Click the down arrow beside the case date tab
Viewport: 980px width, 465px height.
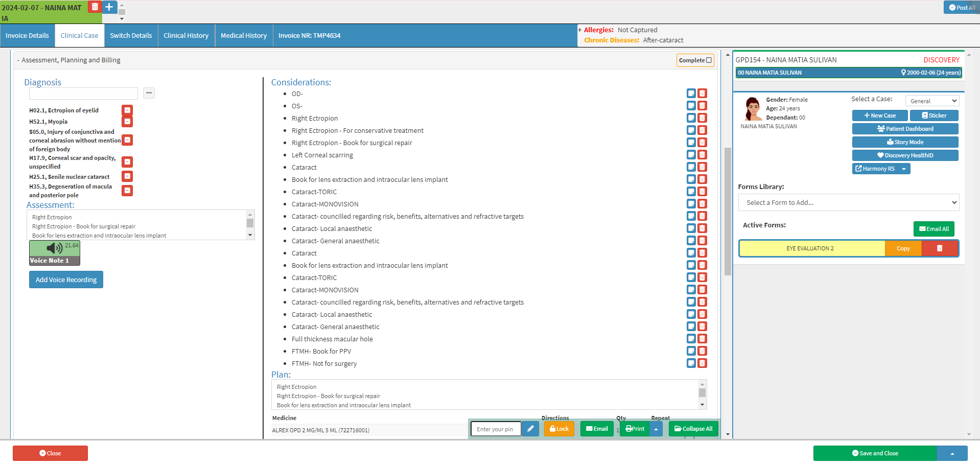coord(122,19)
